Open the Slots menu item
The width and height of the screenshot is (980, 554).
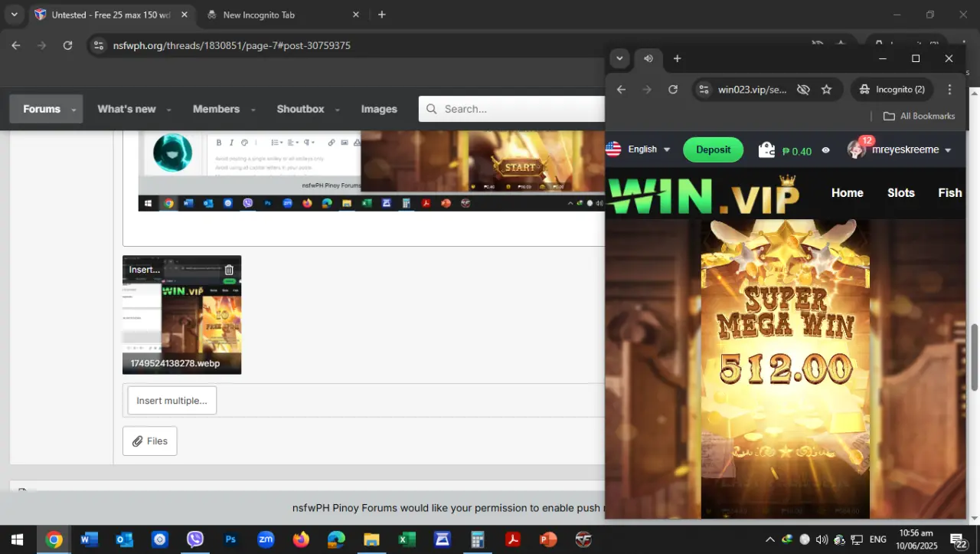[901, 193]
